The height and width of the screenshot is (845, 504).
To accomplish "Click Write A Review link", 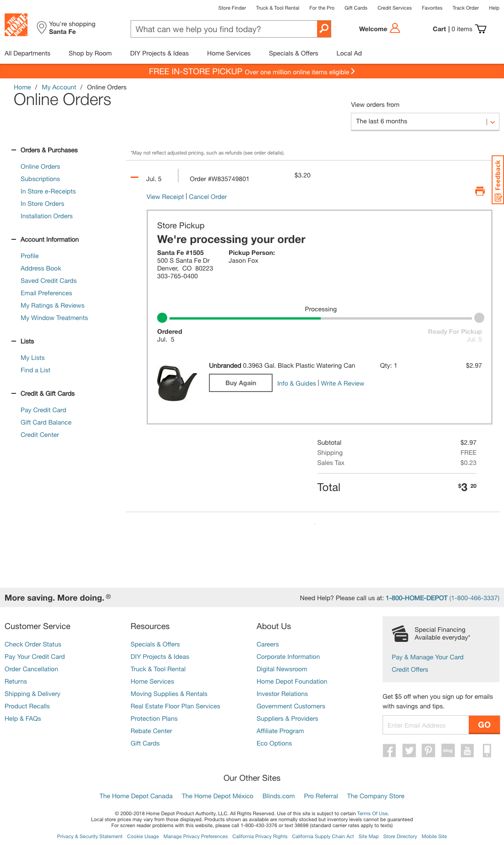I will (x=343, y=383).
